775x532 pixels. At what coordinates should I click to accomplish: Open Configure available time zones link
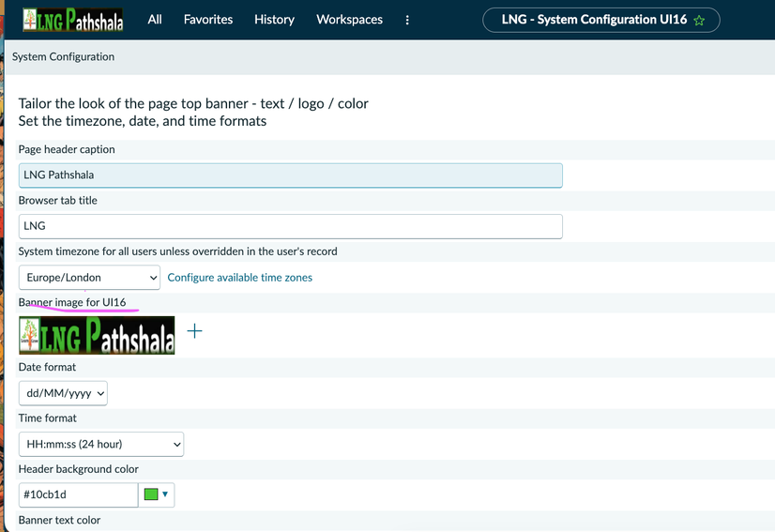click(x=239, y=278)
